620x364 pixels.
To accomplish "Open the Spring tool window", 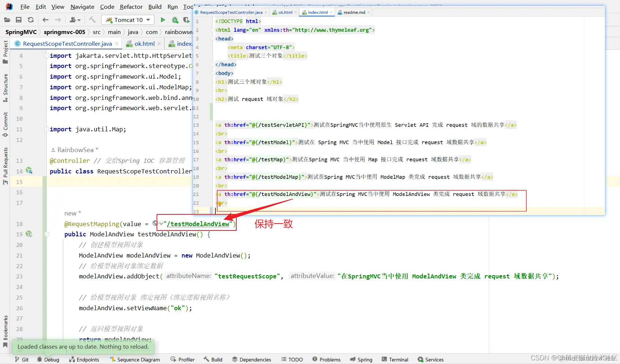I will pyautogui.click(x=361, y=360).
